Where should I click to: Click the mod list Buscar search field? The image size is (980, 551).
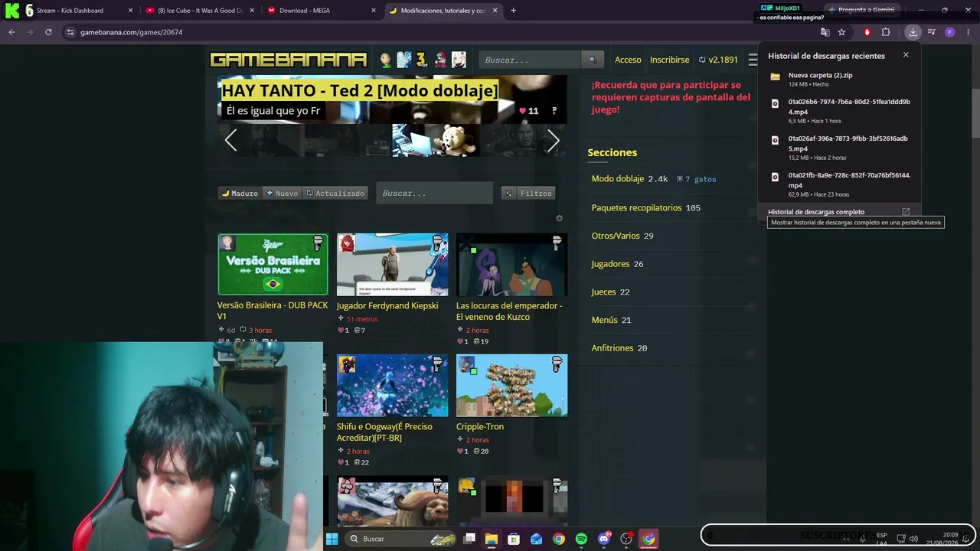(x=434, y=194)
